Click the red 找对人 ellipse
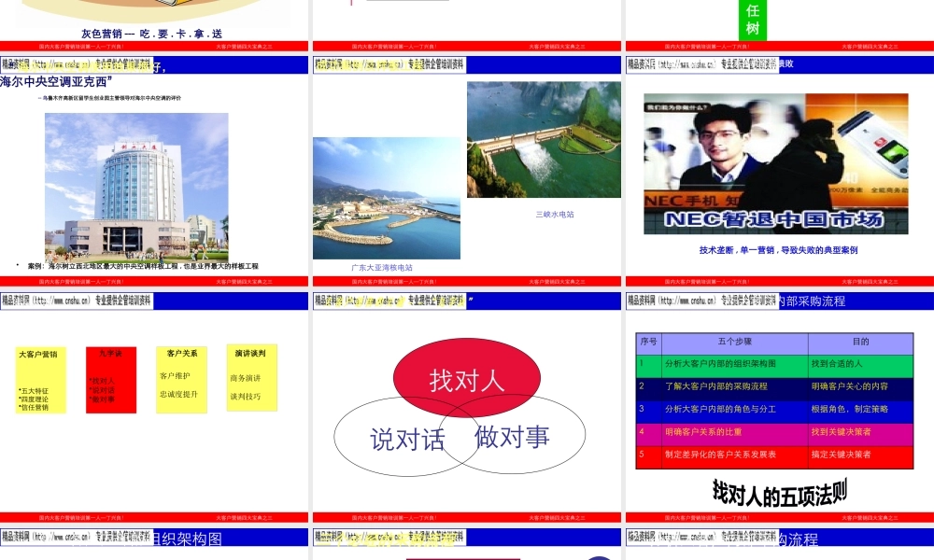 (467, 379)
